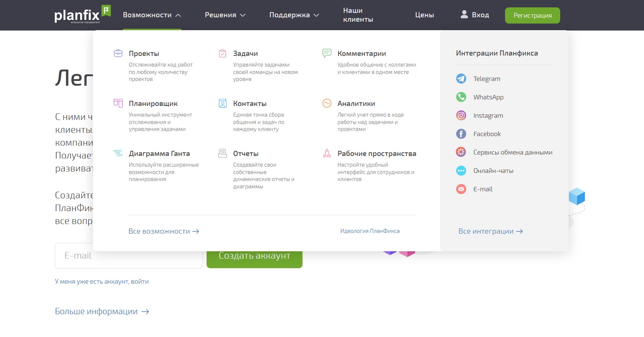Click the Gantt chart icon
The width and height of the screenshot is (644, 337).
point(118,153)
